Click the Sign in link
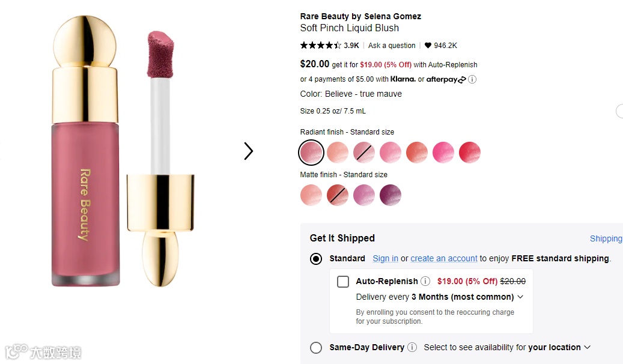The image size is (623, 364). click(x=385, y=258)
